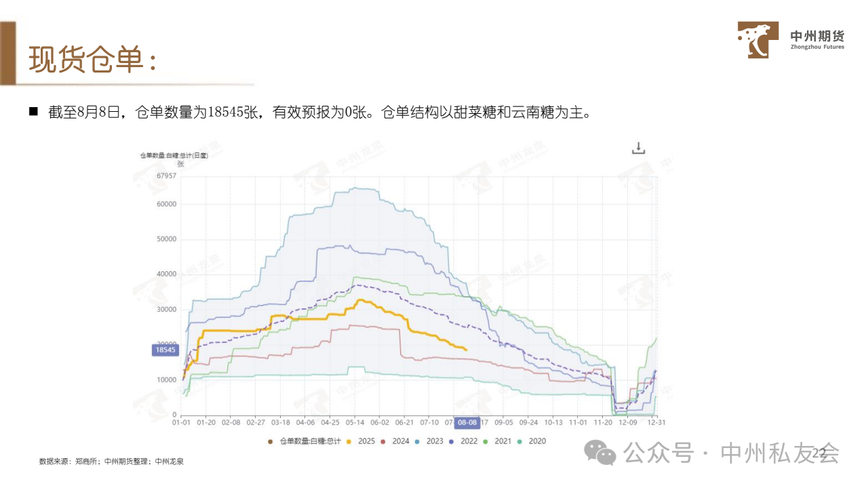This screenshot has height=488, width=868.
Task: Click the 67957 maximum value on the y-axis
Action: click(x=166, y=176)
